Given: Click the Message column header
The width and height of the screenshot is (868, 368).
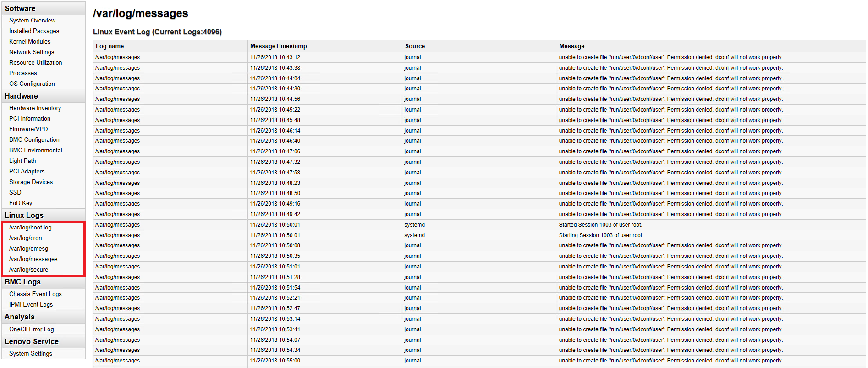Looking at the screenshot, I should tap(711, 46).
